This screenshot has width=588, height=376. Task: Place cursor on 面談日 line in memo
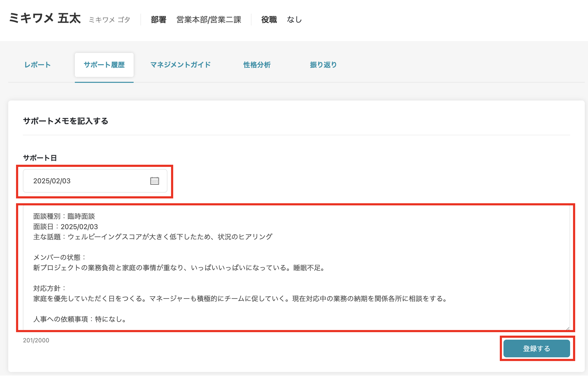65,227
